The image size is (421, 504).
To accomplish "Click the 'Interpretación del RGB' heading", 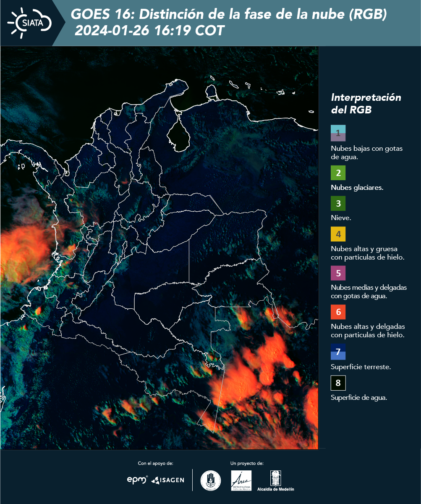I will coord(366,104).
